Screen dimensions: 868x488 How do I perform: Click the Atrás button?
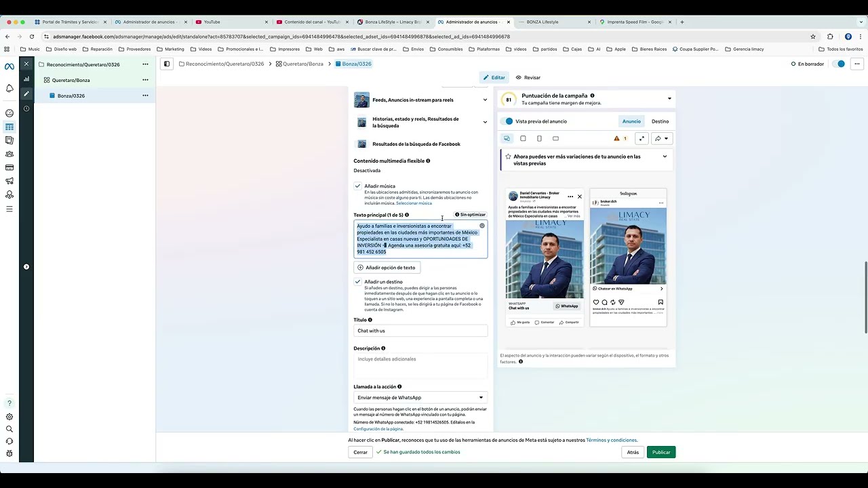[x=633, y=452]
